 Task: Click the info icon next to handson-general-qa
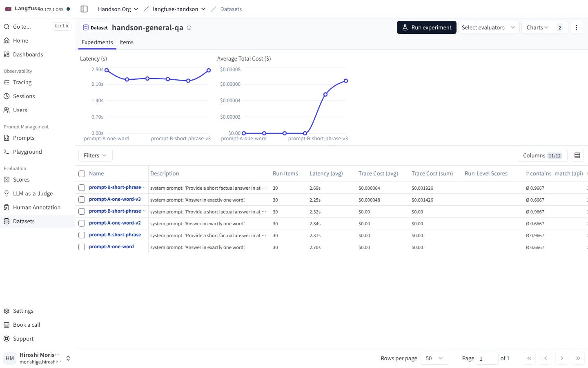(189, 28)
